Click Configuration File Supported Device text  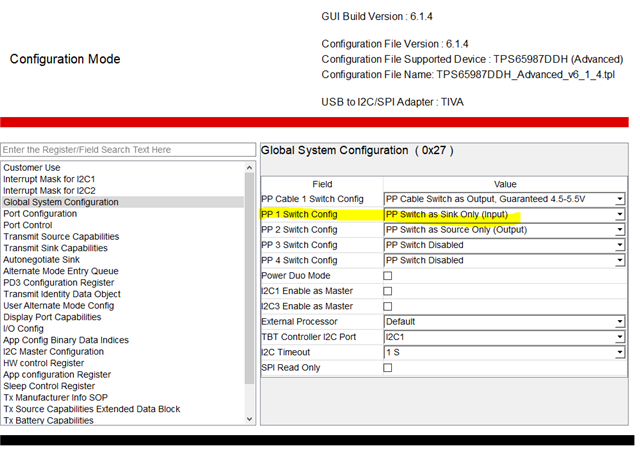click(x=472, y=60)
